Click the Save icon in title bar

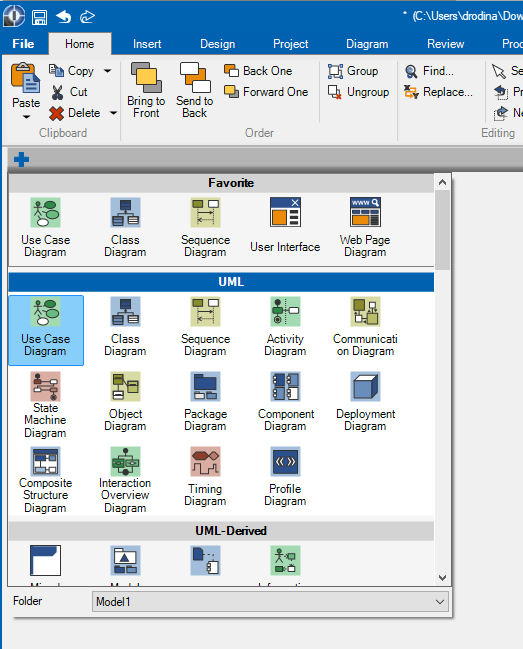click(39, 17)
